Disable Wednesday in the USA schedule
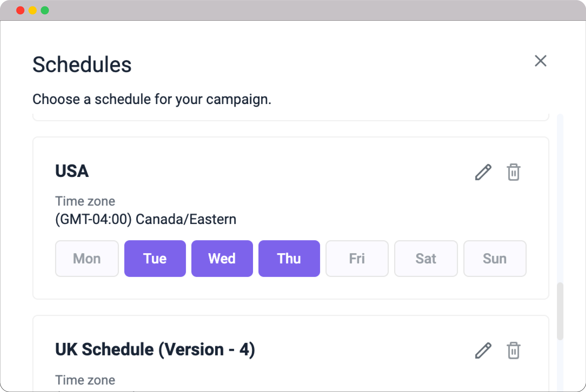This screenshot has height=392, width=586. tap(222, 258)
